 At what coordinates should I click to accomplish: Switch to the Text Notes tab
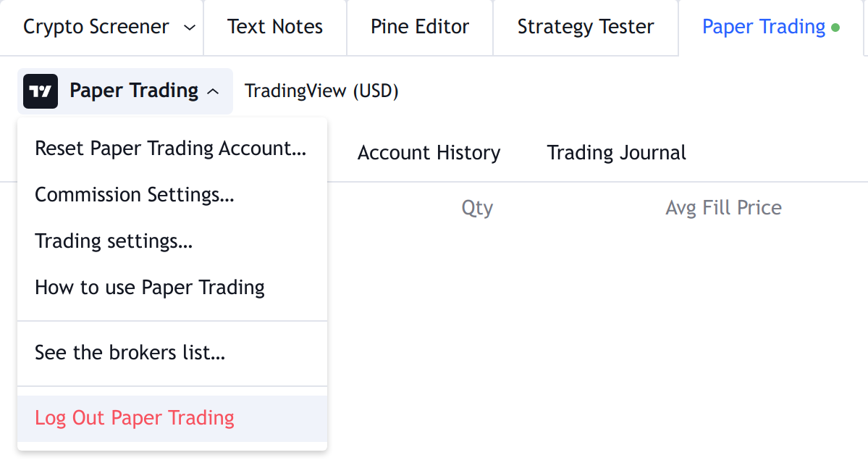[x=275, y=27]
